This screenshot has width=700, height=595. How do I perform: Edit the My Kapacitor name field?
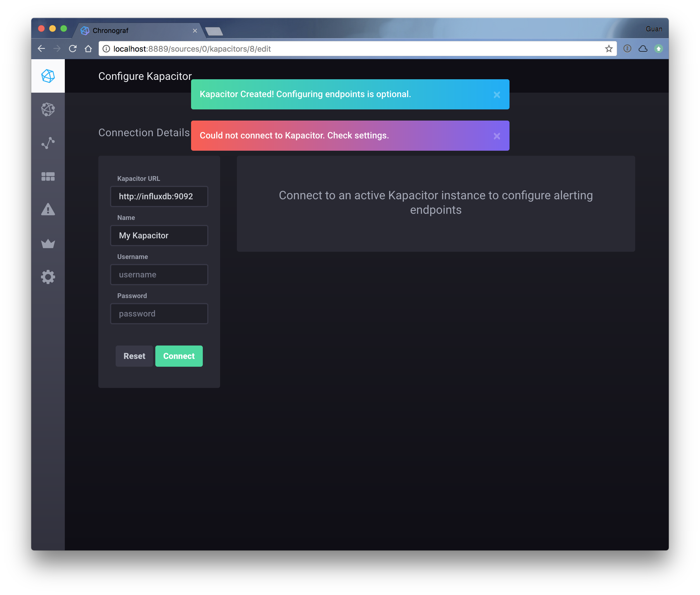coord(159,236)
